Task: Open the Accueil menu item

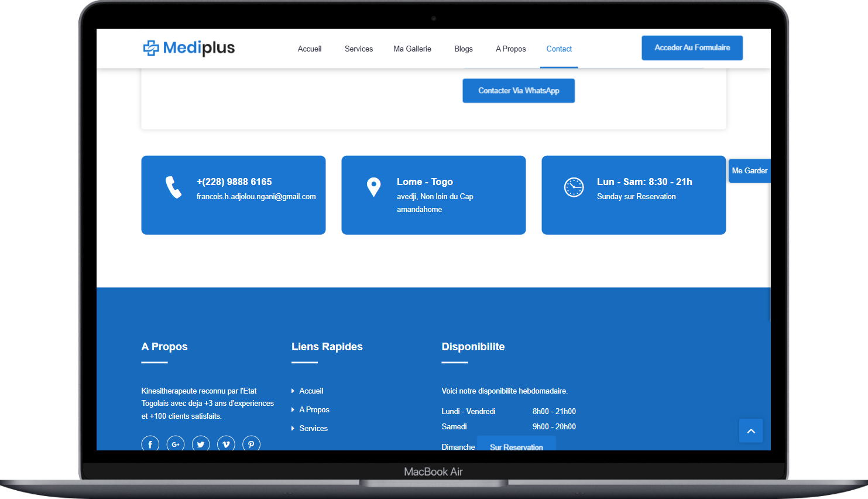Action: (x=310, y=49)
